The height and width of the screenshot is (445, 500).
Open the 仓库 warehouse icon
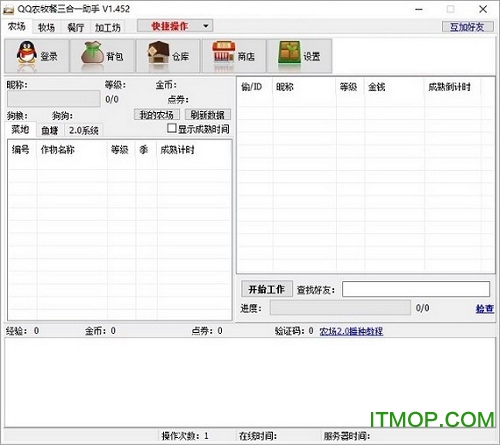(168, 56)
